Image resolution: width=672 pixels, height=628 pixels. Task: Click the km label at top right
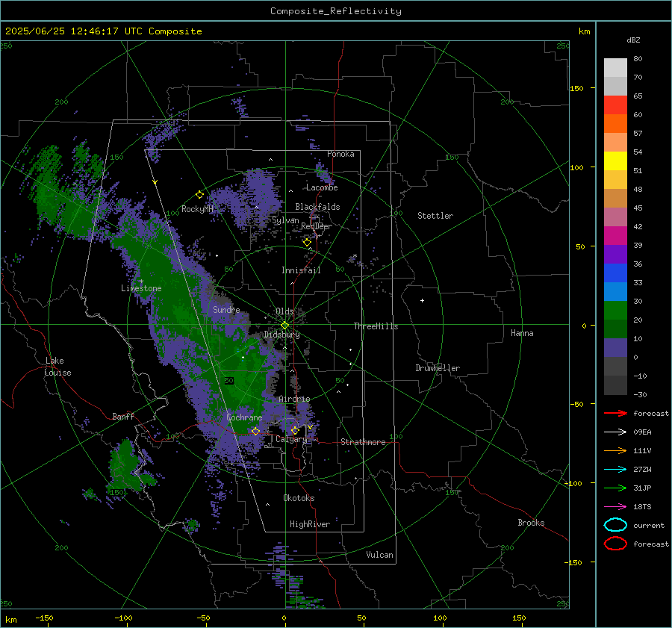[x=585, y=31]
